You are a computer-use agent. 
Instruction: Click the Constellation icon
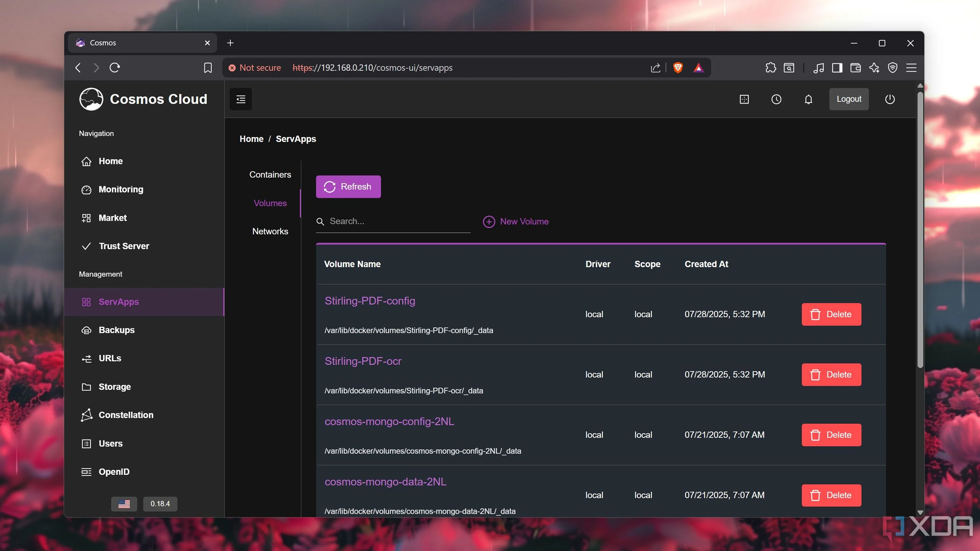pyautogui.click(x=86, y=415)
